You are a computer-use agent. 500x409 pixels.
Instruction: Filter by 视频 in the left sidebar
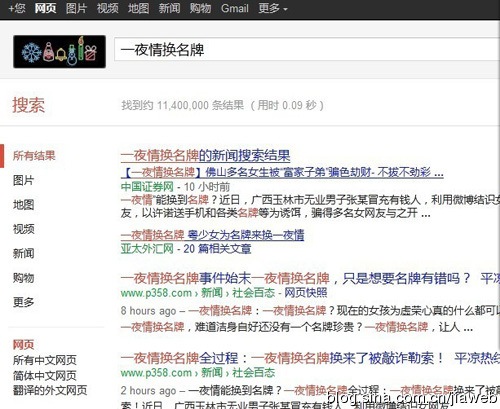(23, 229)
